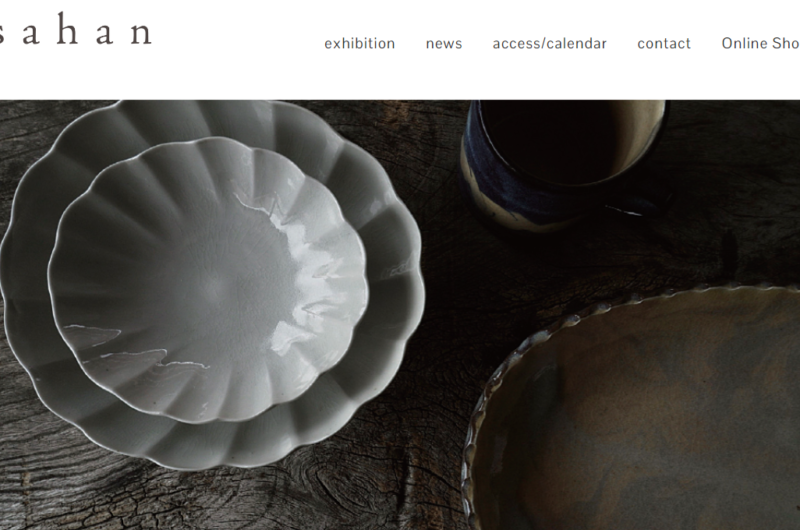Click the letter h in sahan logo

(x=67, y=29)
